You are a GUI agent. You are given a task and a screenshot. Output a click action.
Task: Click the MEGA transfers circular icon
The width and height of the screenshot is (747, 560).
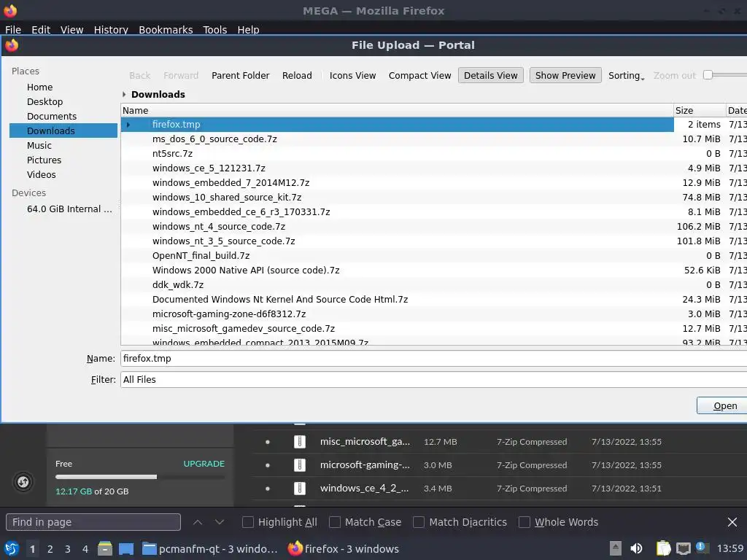(23, 482)
